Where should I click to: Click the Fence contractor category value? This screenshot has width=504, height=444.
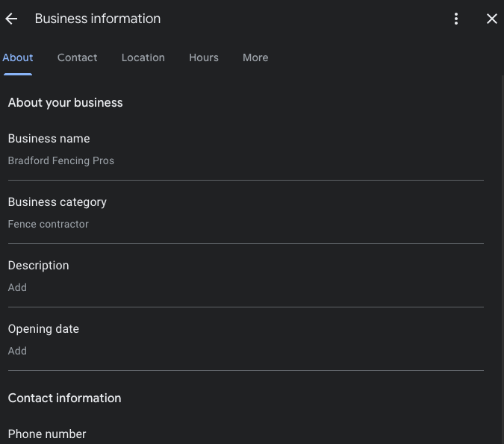click(x=49, y=224)
